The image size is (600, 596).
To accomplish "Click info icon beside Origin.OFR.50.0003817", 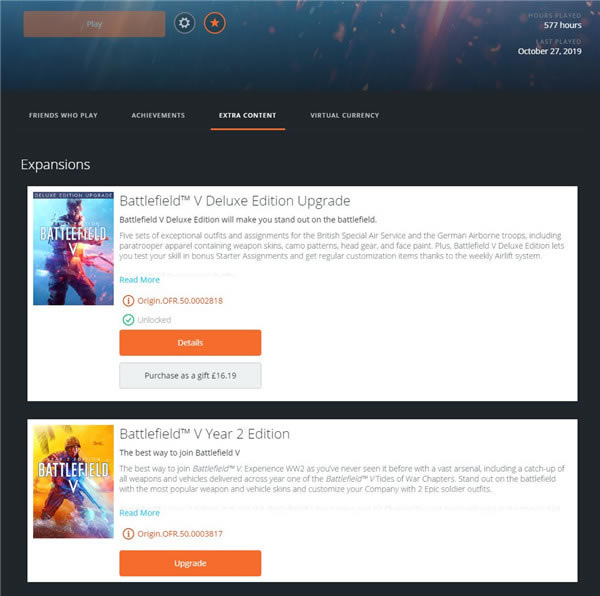I will (128, 534).
